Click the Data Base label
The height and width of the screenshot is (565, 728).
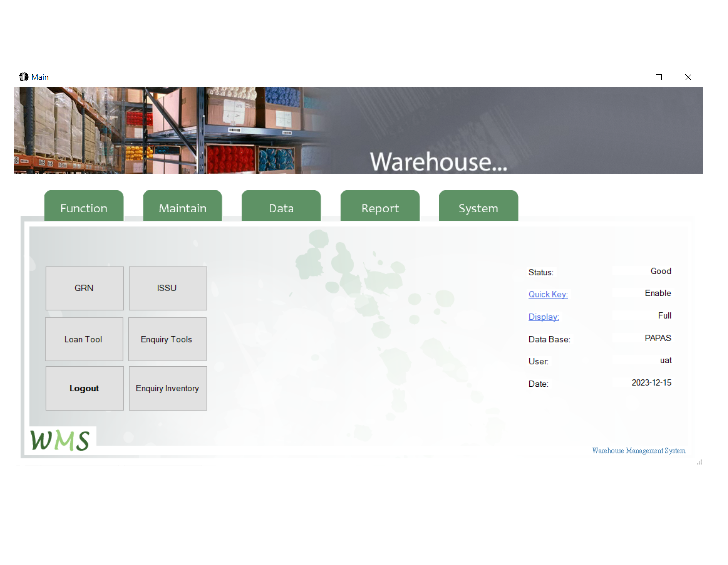pyautogui.click(x=549, y=339)
